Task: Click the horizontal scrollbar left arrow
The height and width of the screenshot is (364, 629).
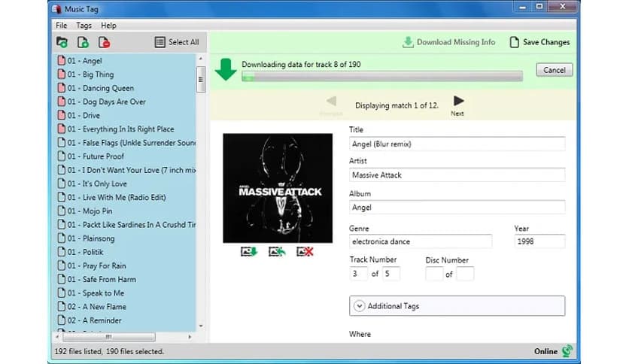Action: pos(57,337)
